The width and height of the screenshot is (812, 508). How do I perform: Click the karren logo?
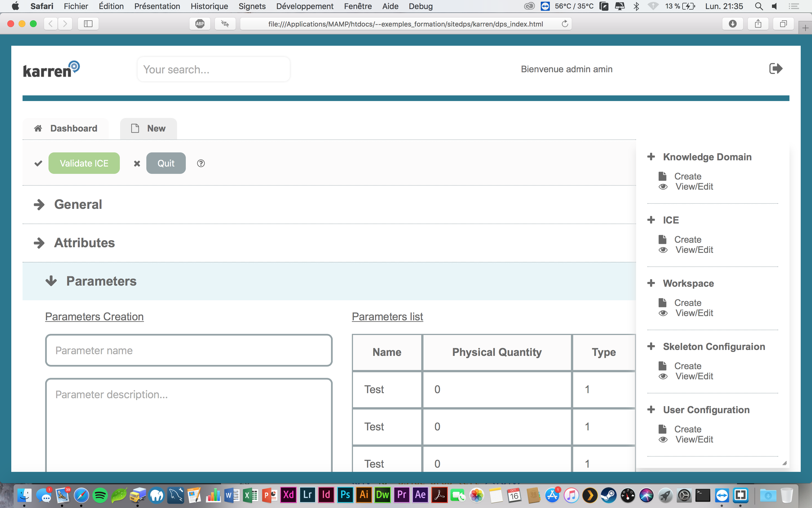point(51,69)
